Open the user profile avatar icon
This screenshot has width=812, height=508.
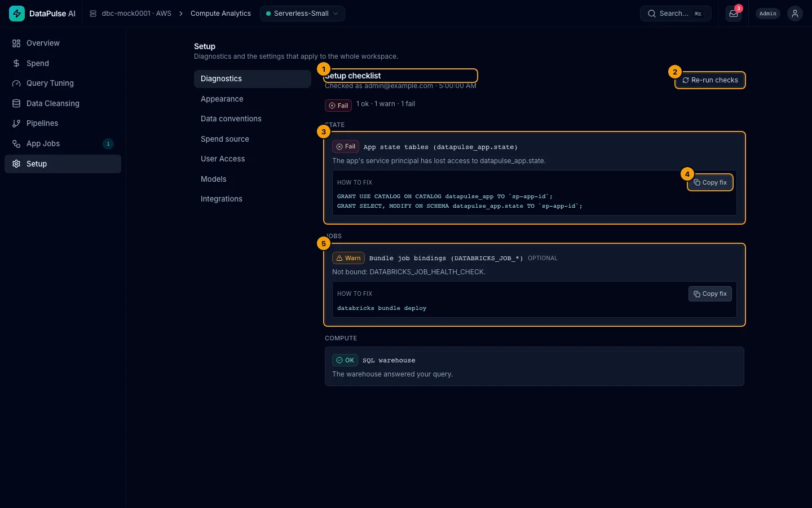coord(795,14)
